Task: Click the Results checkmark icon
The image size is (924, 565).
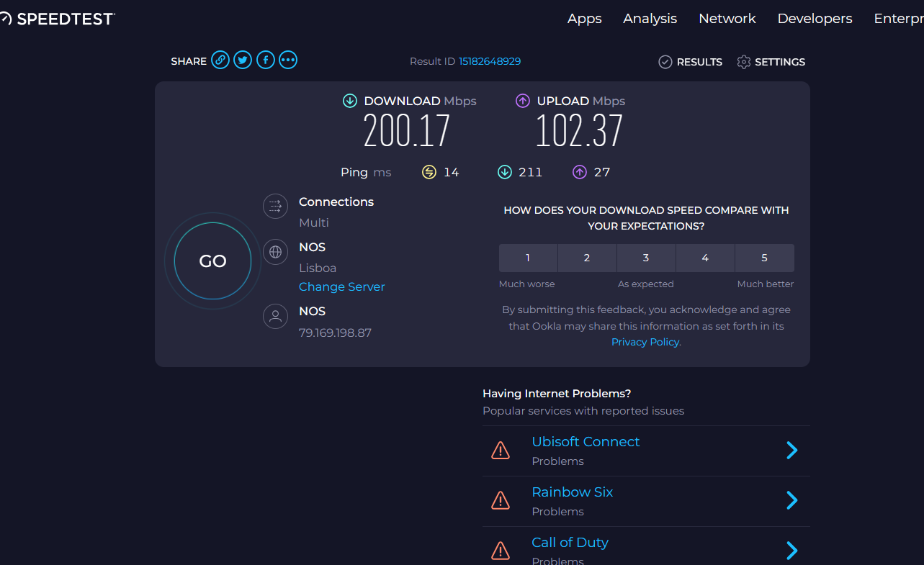Action: [665, 62]
